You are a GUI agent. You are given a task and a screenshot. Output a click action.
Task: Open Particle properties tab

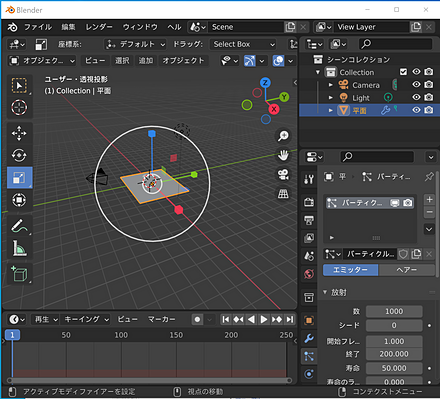[x=309, y=356]
